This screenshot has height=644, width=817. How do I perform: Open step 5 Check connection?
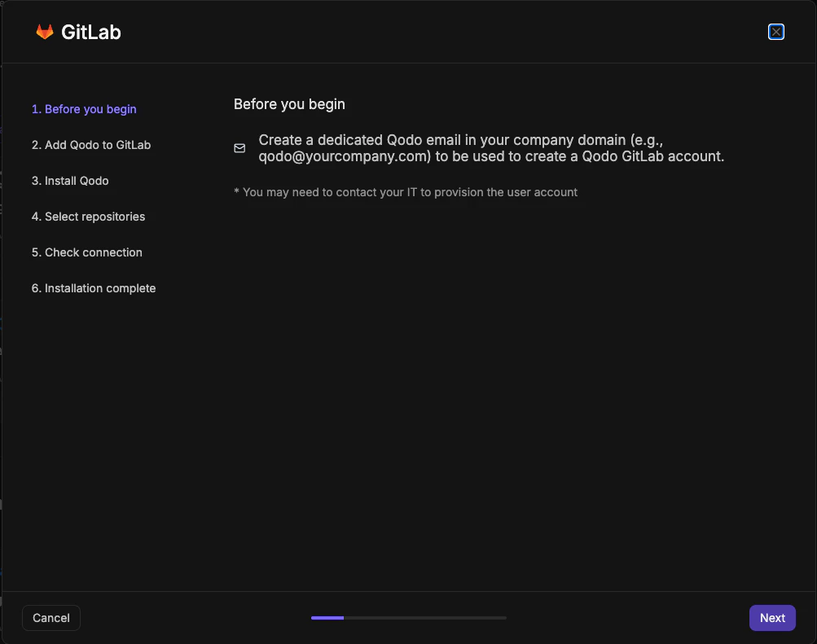(86, 252)
